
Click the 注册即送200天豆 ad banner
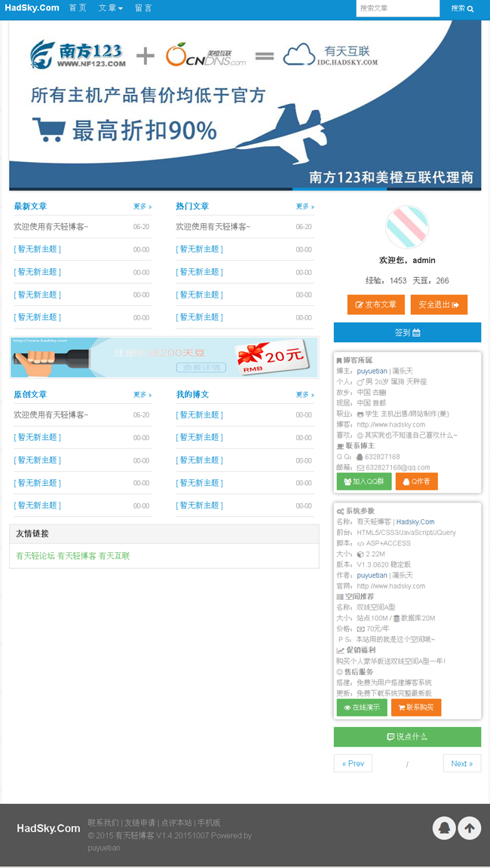pos(164,358)
